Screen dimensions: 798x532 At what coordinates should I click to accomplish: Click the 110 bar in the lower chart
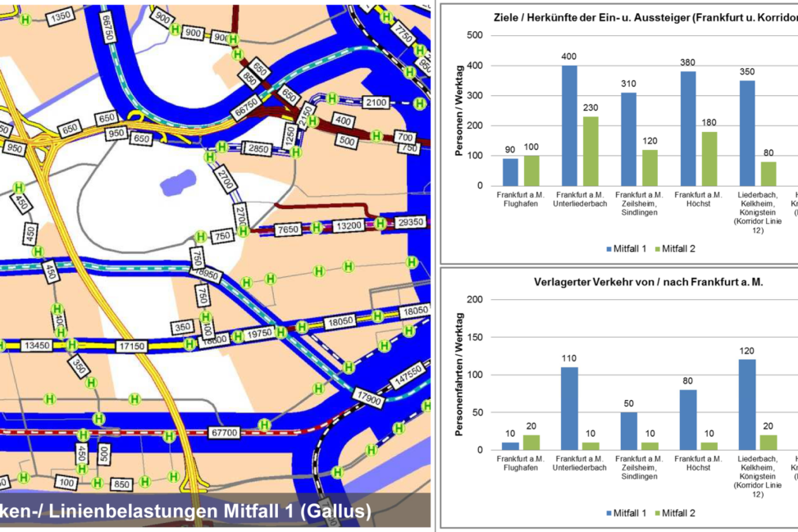coord(569,408)
